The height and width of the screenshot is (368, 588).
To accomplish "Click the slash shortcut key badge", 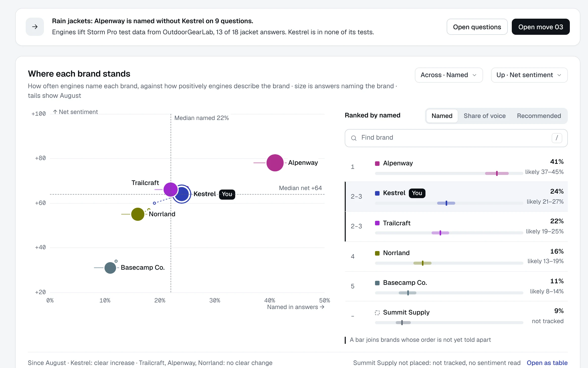I will 557,138.
